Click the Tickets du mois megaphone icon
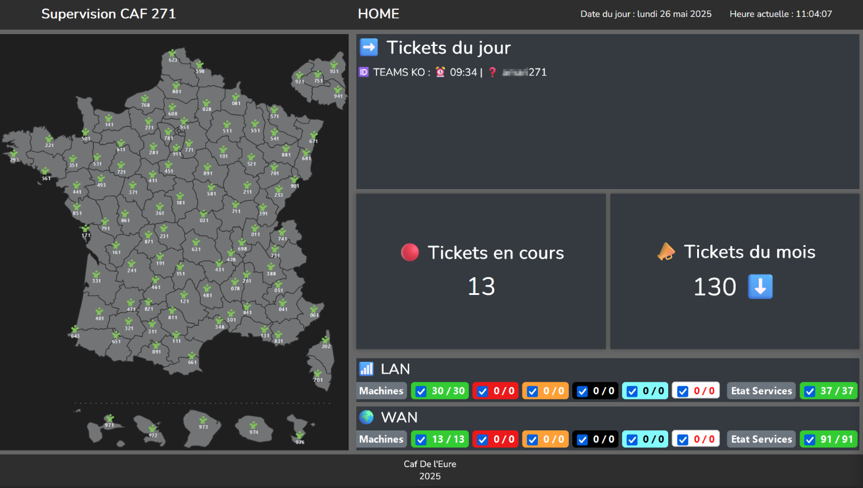The height and width of the screenshot is (488, 863). [x=666, y=251]
